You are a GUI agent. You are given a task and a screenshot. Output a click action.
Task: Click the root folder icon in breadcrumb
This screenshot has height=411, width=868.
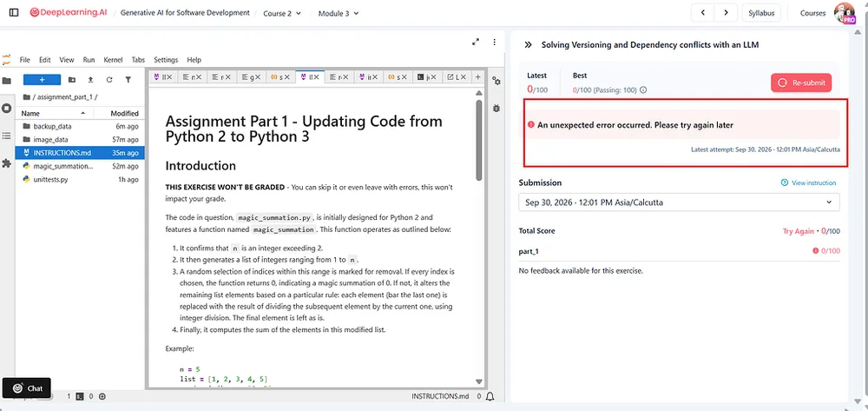point(27,97)
